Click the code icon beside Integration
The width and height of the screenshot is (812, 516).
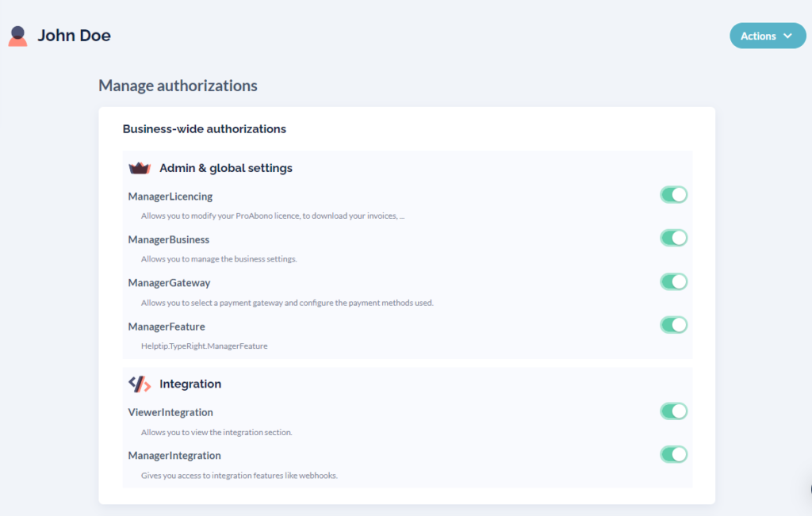tap(140, 384)
